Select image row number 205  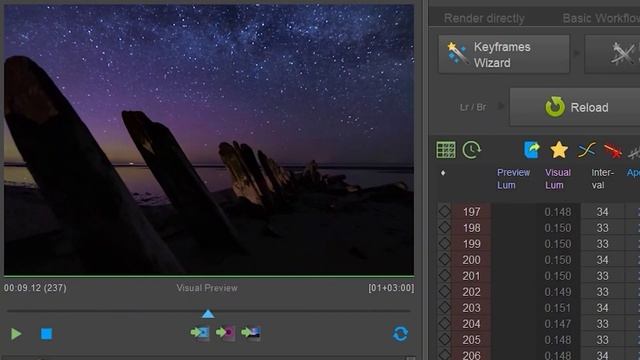pyautogui.click(x=471, y=340)
